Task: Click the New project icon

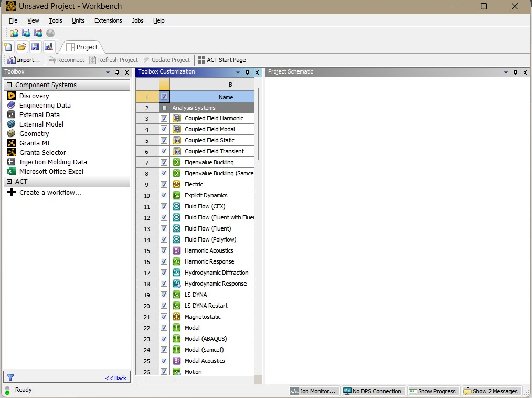Action: pos(8,47)
